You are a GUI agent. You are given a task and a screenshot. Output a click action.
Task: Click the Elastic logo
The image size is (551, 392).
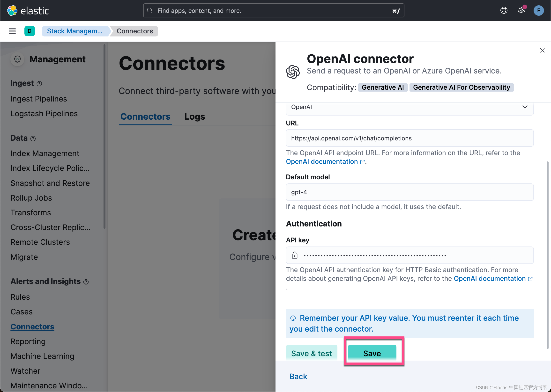28,10
